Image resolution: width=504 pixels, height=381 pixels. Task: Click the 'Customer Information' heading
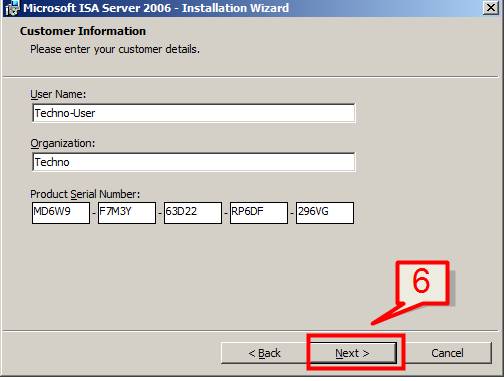[x=83, y=31]
